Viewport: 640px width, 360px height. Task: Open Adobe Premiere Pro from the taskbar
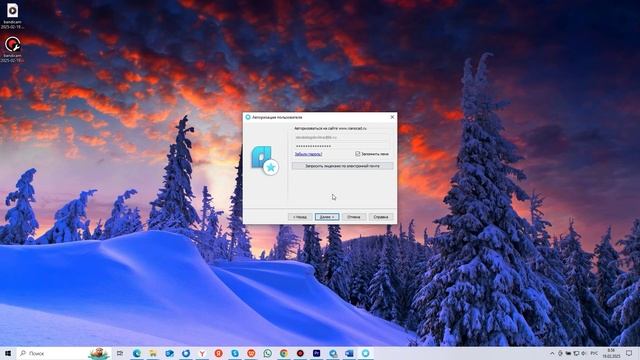(316, 353)
